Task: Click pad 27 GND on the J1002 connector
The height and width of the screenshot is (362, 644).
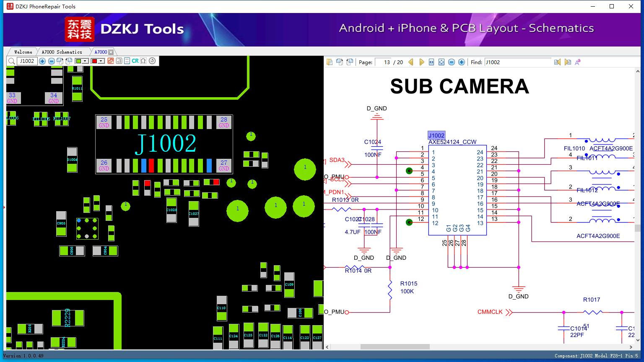Action: pos(224,165)
